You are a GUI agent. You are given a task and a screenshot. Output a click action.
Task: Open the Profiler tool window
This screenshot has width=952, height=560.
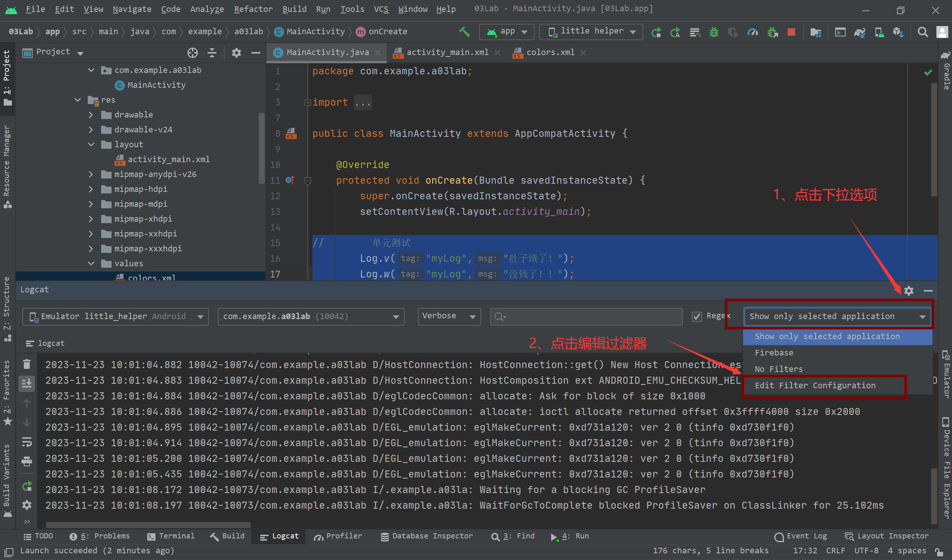point(338,536)
